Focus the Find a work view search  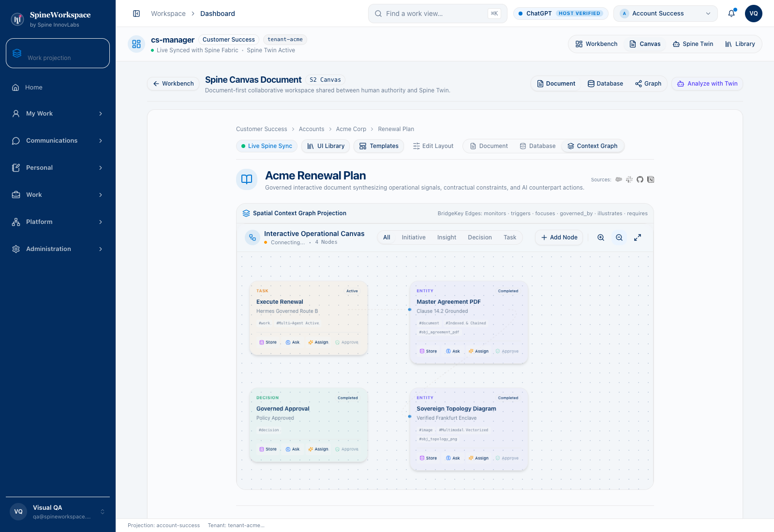[x=438, y=14]
